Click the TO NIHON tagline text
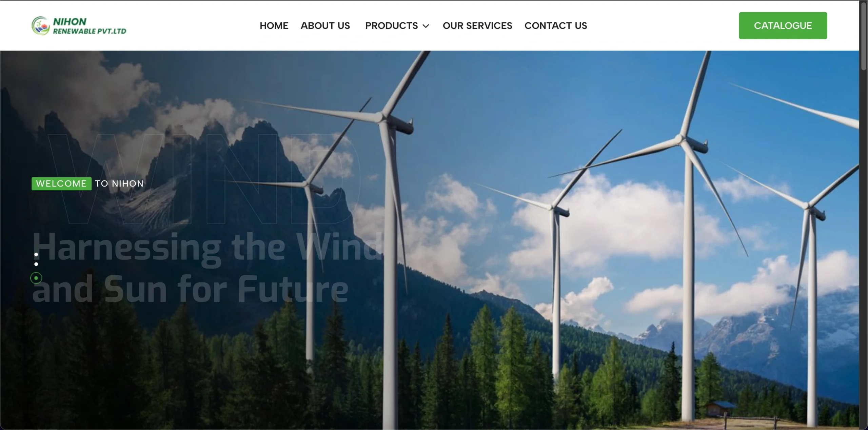 [x=119, y=184]
